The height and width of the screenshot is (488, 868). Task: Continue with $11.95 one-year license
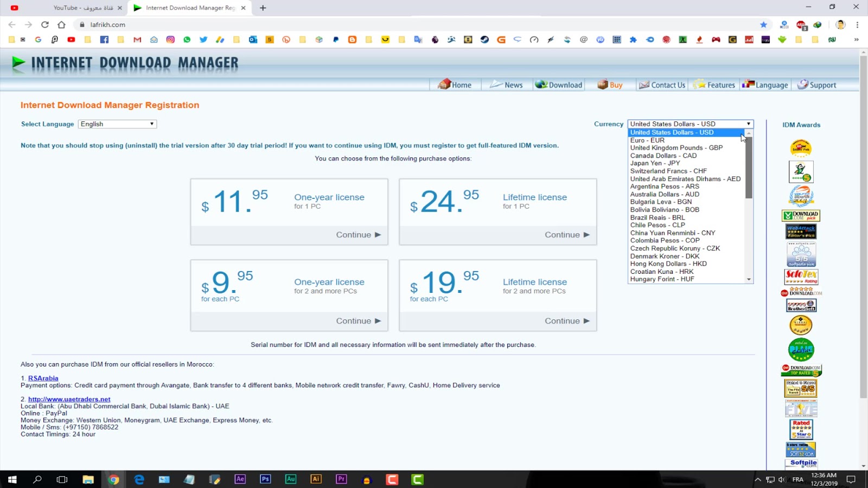[358, 235]
